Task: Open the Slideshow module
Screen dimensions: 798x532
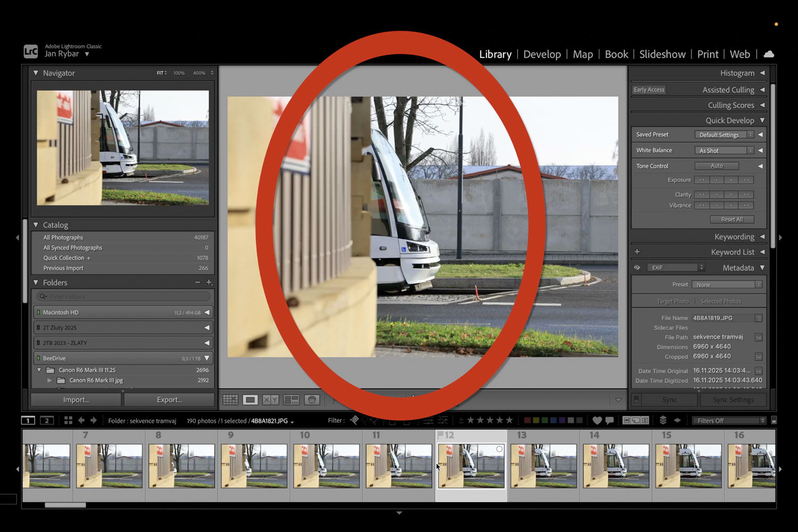Action: tap(662, 54)
